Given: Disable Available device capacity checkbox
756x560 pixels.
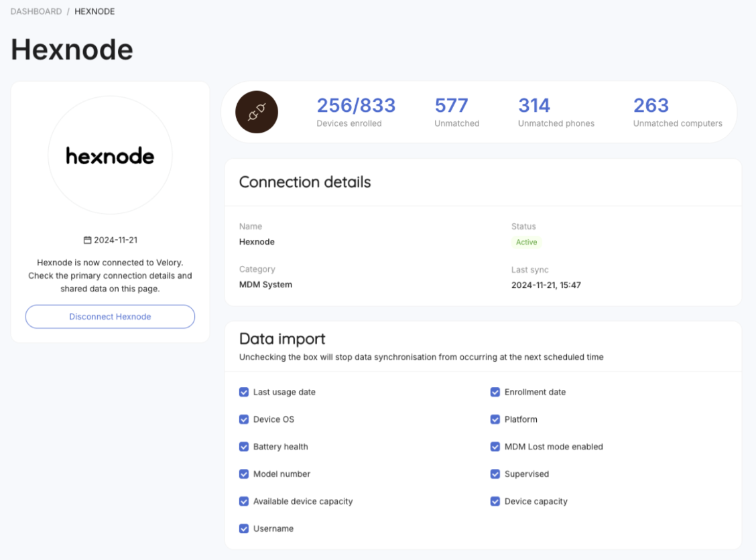Looking at the screenshot, I should (x=244, y=501).
